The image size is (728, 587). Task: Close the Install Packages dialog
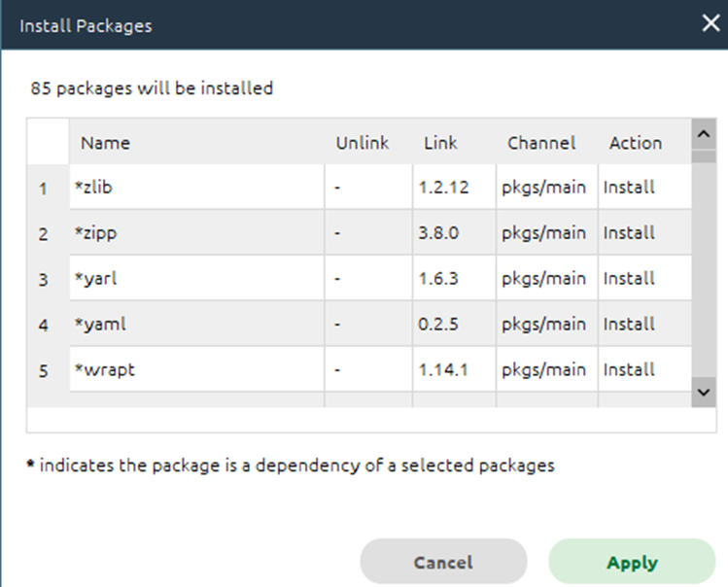[x=711, y=22]
